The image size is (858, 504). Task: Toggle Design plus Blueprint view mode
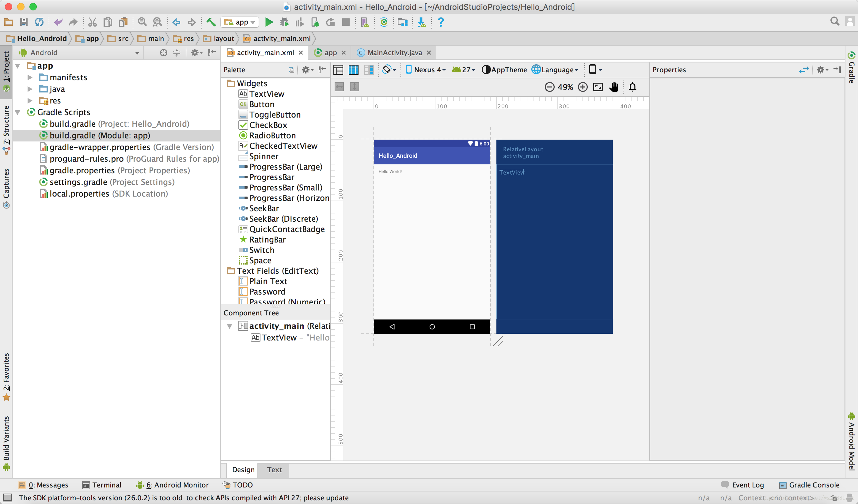pos(369,70)
